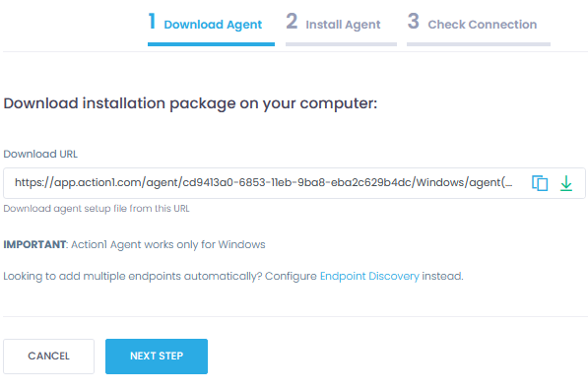The width and height of the screenshot is (588, 390).
Task: Switch to the Install Agent step
Action: click(x=343, y=25)
